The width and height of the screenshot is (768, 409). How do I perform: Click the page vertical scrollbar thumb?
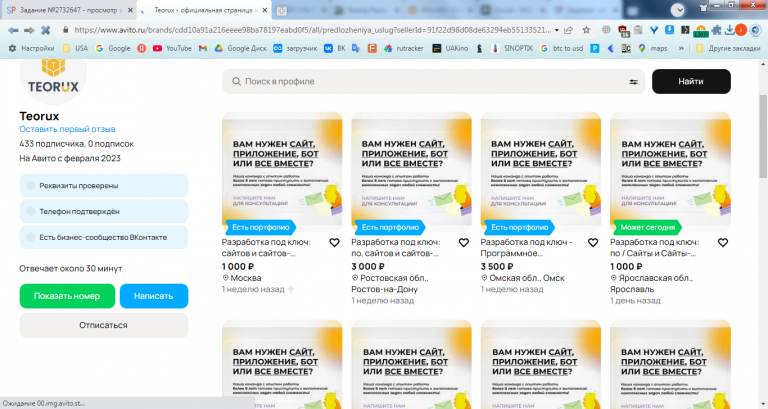[x=763, y=137]
